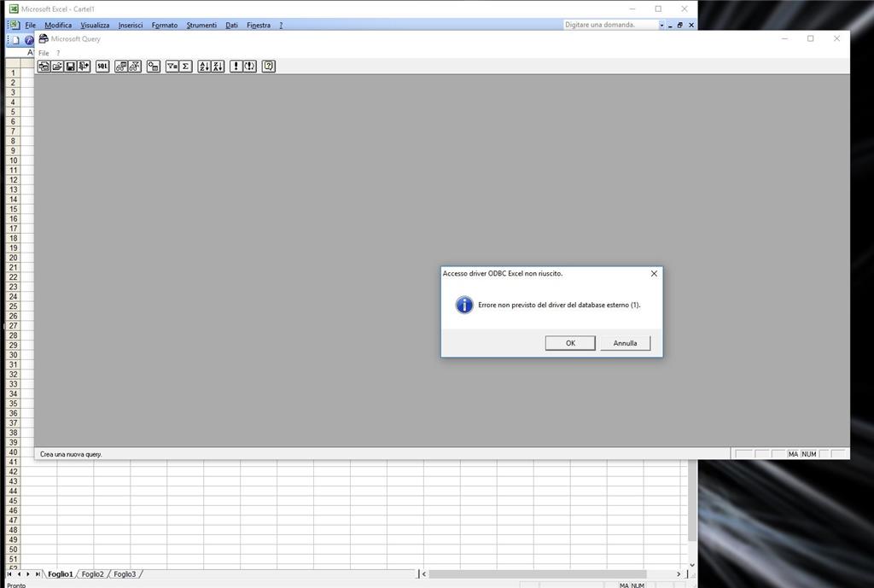Open the Visualizza menu
The image size is (874, 588).
(95, 25)
